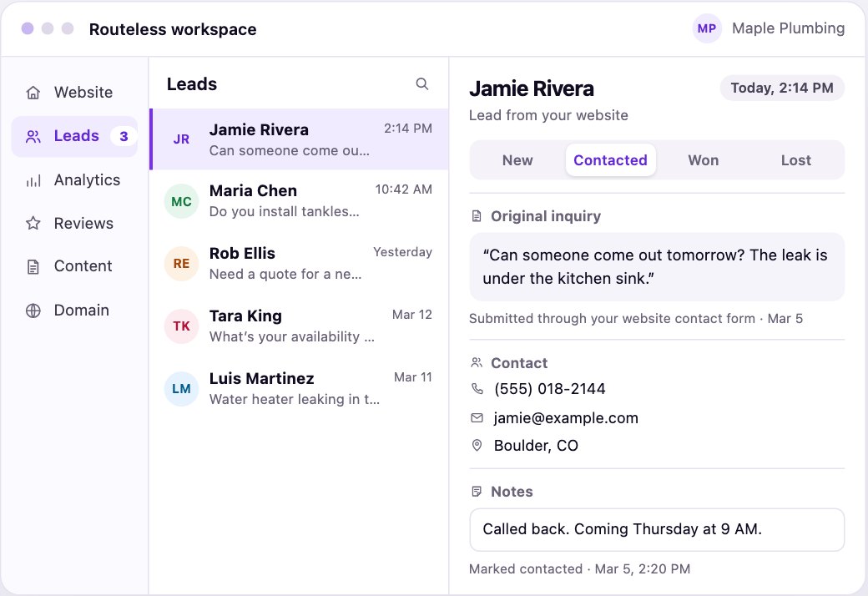This screenshot has height=596, width=868.
Task: Click the Boulder, CO location
Action: 536,446
